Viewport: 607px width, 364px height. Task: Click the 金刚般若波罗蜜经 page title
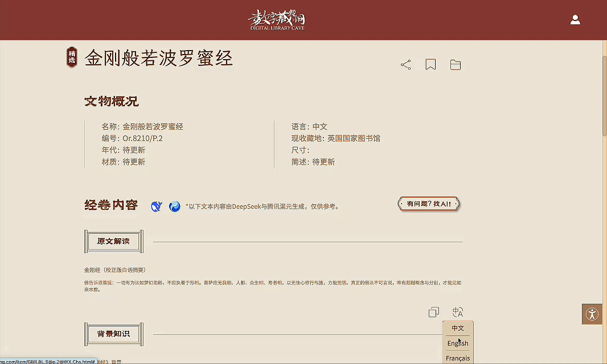coord(159,59)
